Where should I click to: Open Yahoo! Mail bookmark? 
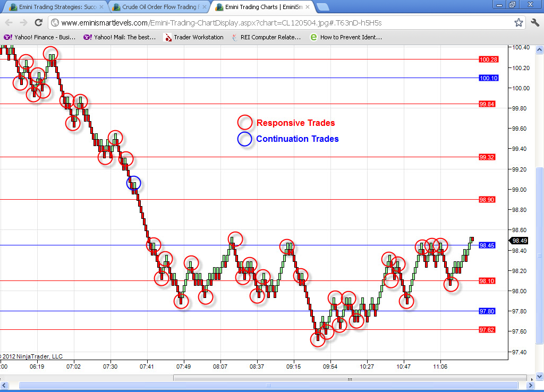tap(120, 37)
